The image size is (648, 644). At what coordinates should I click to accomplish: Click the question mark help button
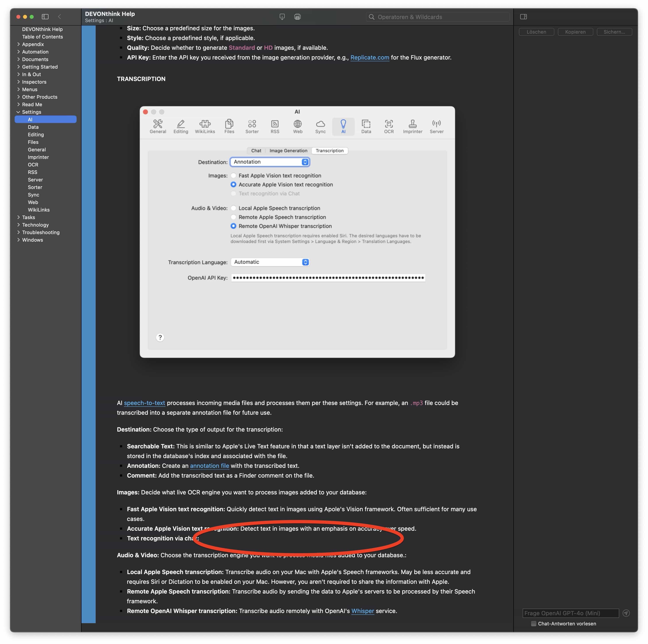click(x=160, y=337)
